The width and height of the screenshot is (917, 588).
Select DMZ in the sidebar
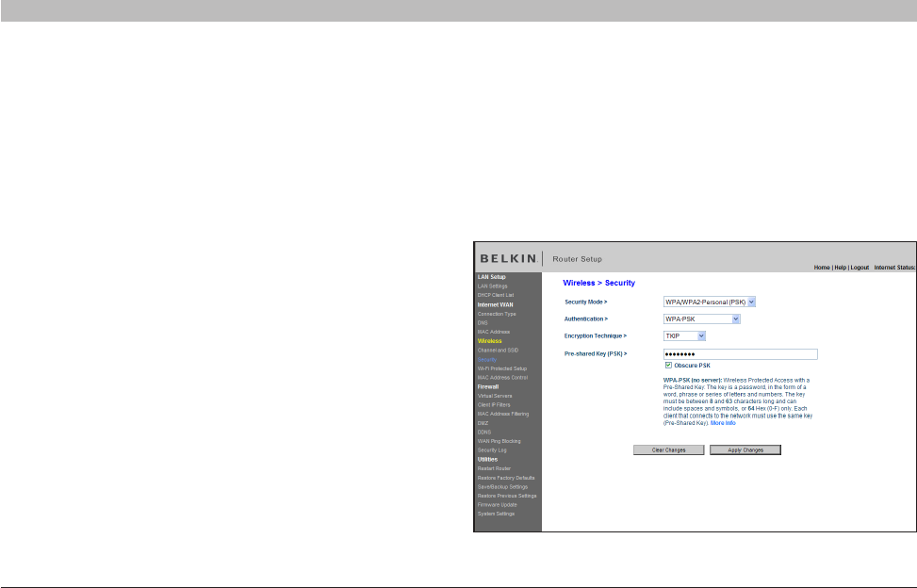[x=483, y=423]
